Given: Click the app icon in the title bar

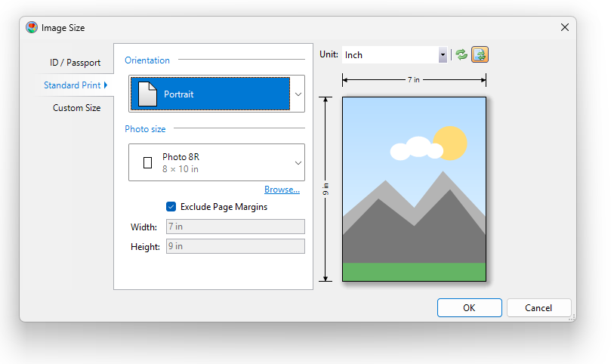Looking at the screenshot, I should coord(32,27).
